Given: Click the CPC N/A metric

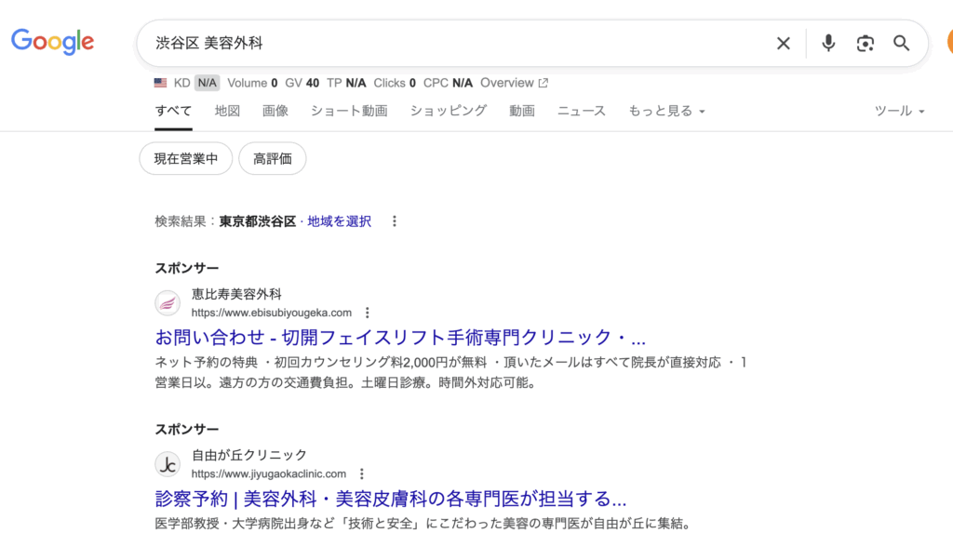Looking at the screenshot, I should 448,83.
